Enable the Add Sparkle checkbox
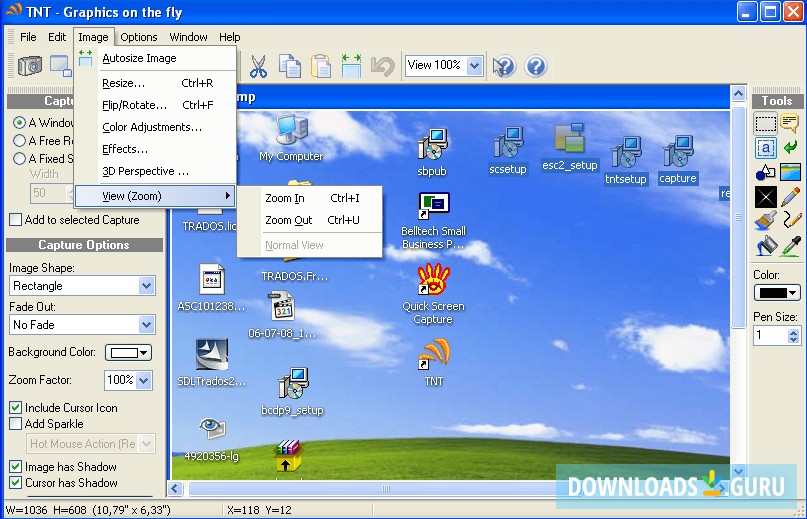This screenshot has height=519, width=807. (16, 424)
